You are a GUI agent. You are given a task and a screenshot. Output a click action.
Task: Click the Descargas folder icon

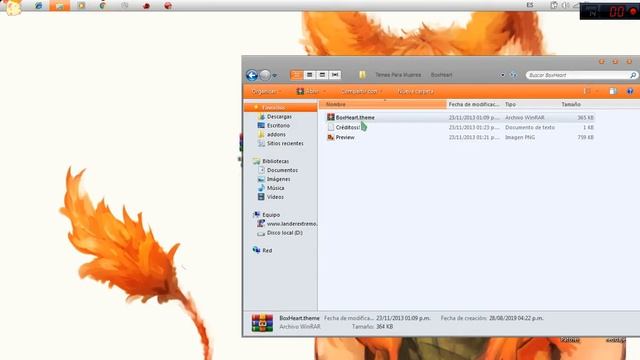tap(261, 117)
